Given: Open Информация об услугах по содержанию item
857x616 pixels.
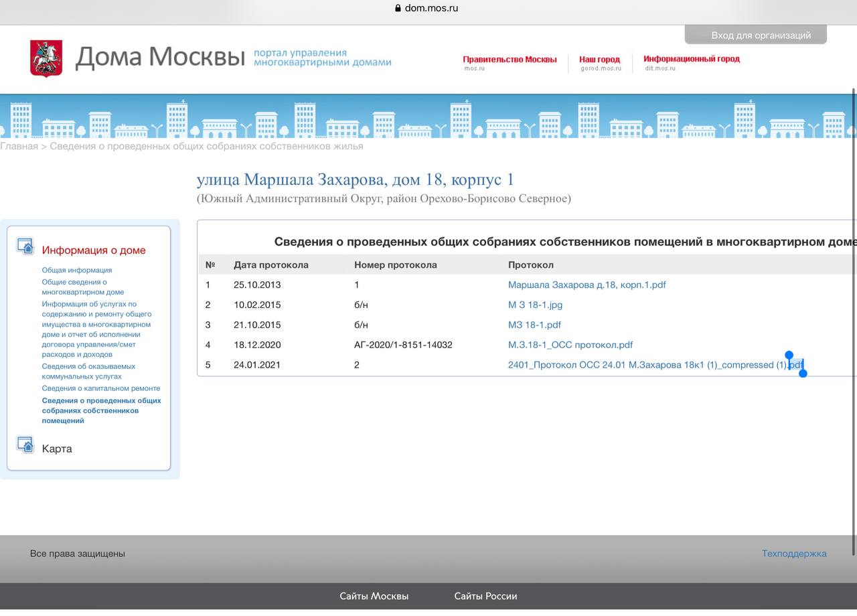Looking at the screenshot, I should [x=97, y=329].
